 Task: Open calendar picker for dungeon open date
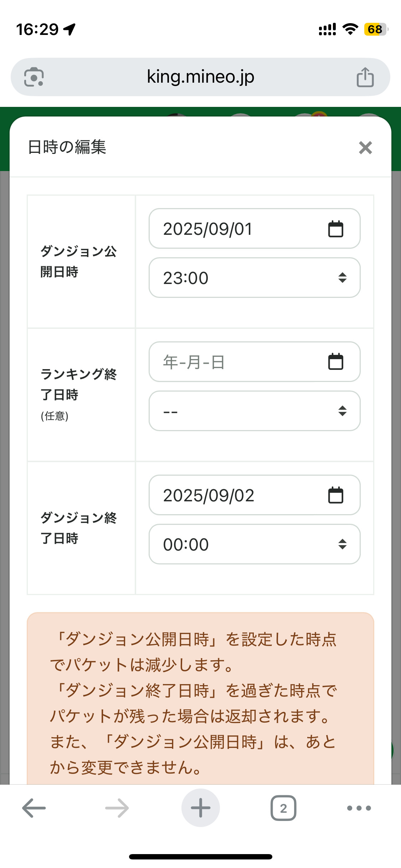335,229
